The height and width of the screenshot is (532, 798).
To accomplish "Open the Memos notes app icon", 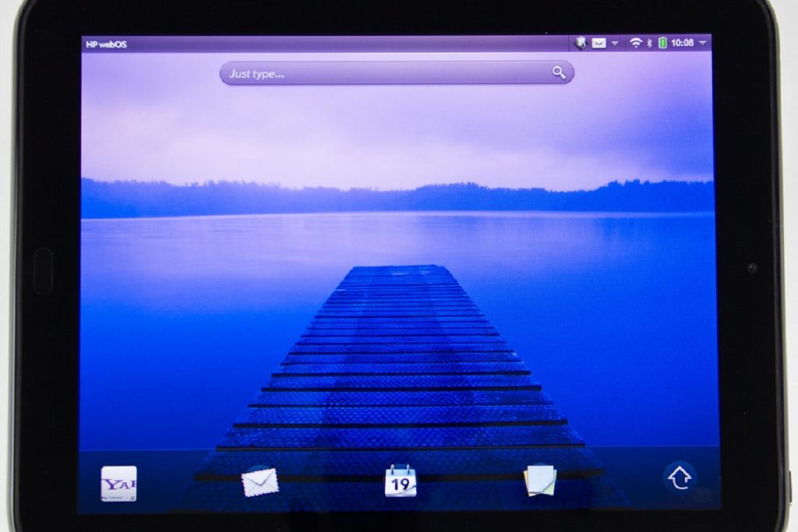I will [x=540, y=480].
